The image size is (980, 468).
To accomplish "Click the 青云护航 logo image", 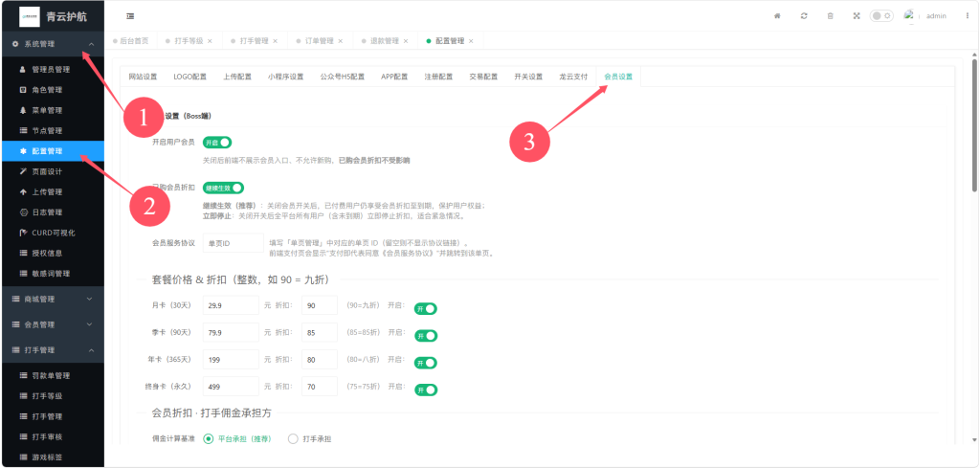I will click(30, 16).
